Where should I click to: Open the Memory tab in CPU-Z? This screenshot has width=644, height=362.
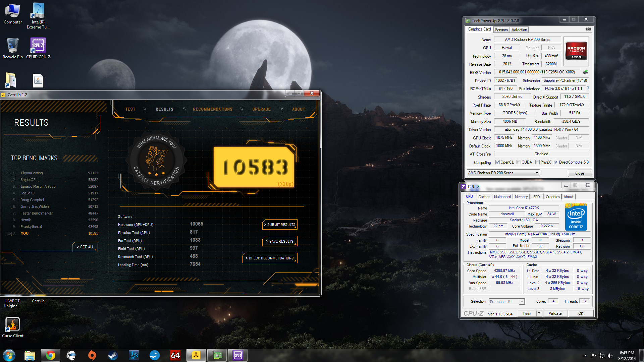[x=521, y=197]
